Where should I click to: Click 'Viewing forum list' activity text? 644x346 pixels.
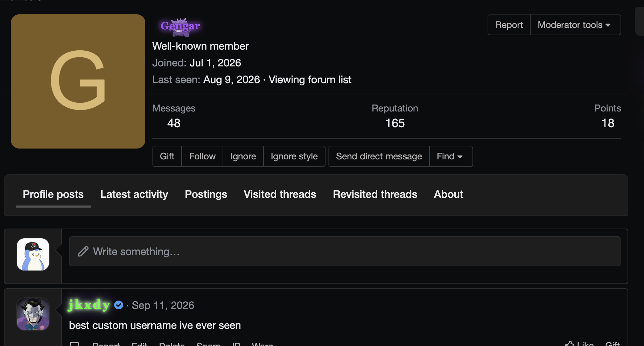tap(310, 80)
